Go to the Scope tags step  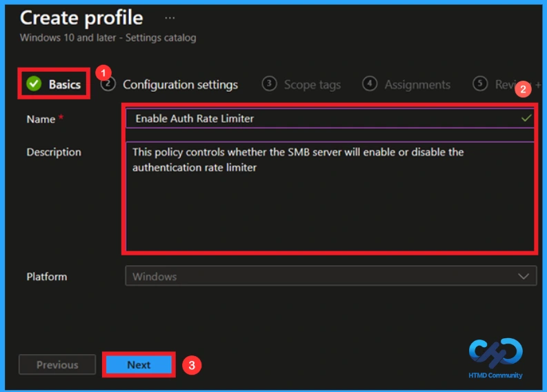pos(301,84)
